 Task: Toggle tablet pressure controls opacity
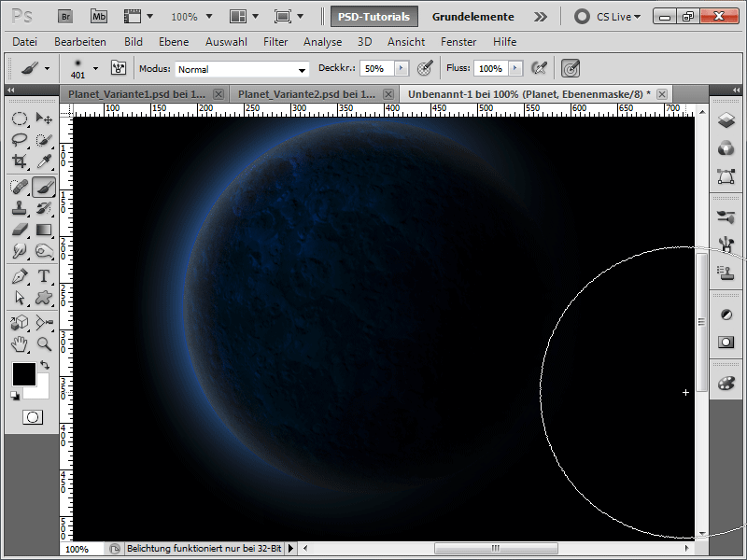425,68
